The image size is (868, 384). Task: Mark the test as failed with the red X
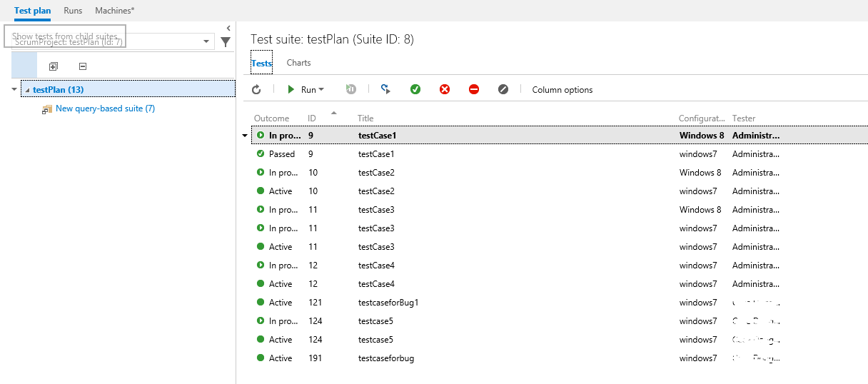click(445, 89)
